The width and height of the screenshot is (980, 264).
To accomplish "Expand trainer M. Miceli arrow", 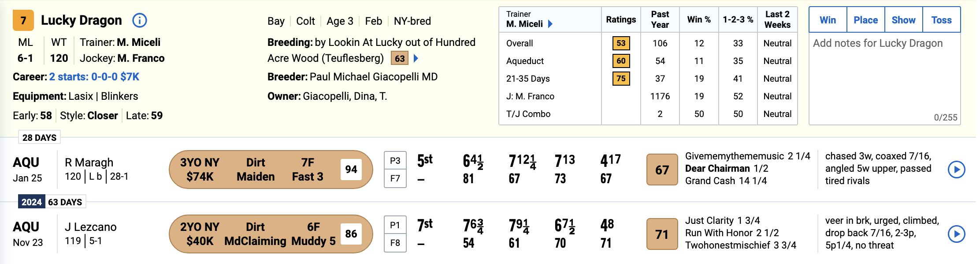I will point(550,24).
